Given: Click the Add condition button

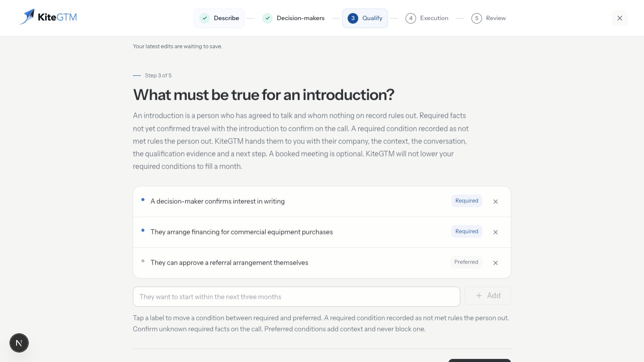Looking at the screenshot, I should pyautogui.click(x=488, y=296).
